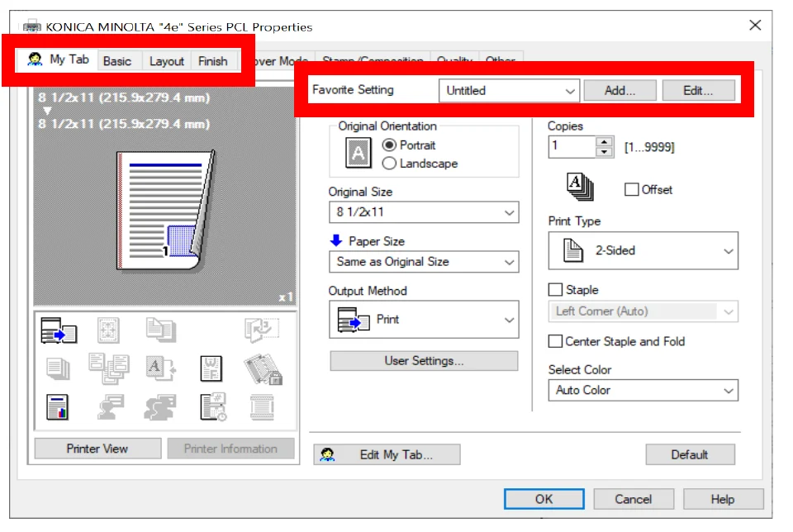This screenshot has width=793, height=532.
Task: Enable Center Staple and Fold
Action: [555, 341]
